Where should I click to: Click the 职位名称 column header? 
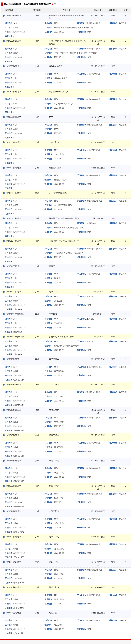coord(9,10)
